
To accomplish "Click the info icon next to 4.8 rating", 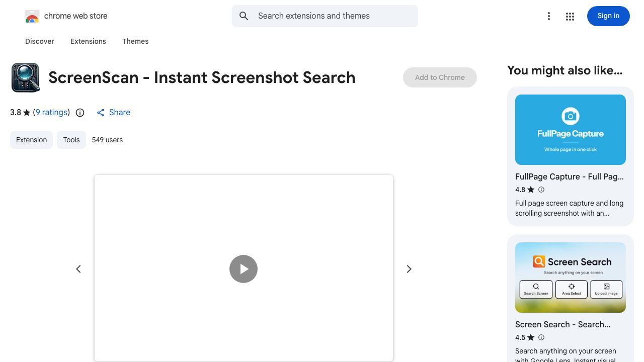I will (x=541, y=190).
